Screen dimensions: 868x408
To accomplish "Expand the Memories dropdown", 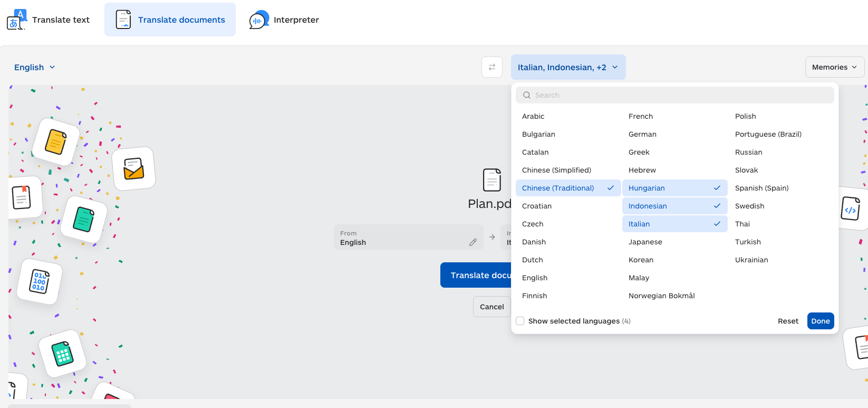I will point(834,67).
